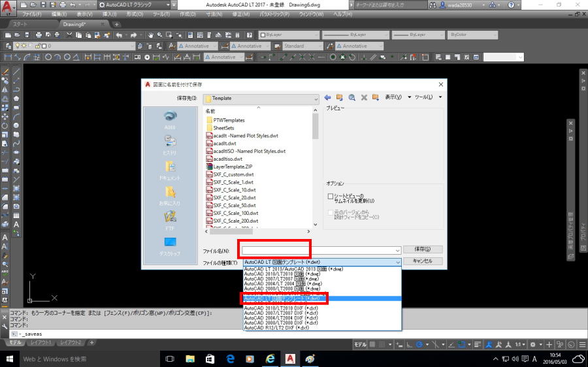
Task: Switch to the スタート tab
Action: click(x=20, y=24)
